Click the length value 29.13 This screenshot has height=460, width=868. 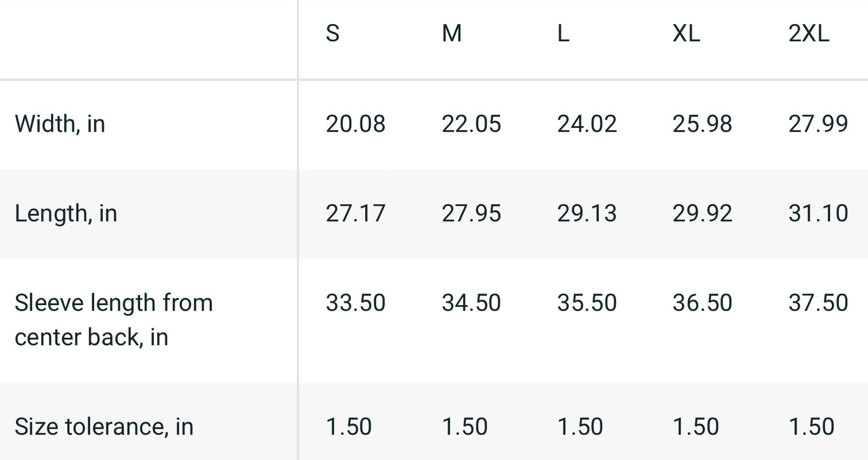coord(587,214)
